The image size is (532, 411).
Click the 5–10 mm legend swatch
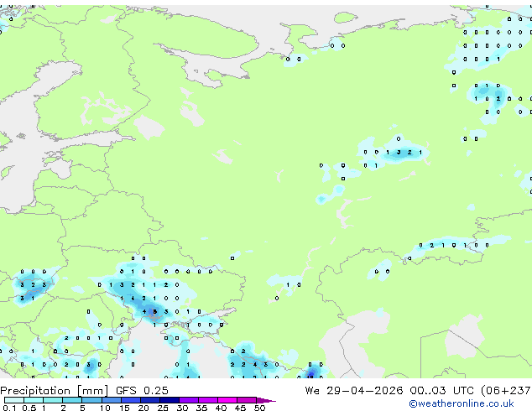click(91, 400)
